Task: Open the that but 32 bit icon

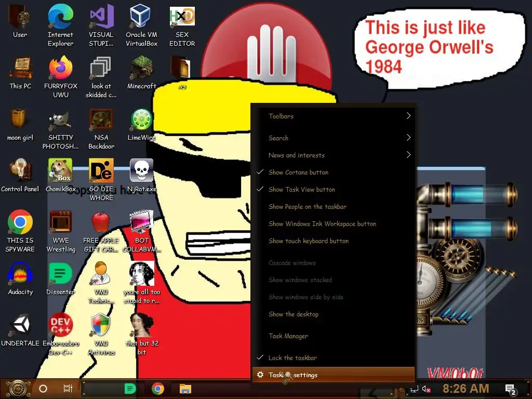Action: [141, 334]
